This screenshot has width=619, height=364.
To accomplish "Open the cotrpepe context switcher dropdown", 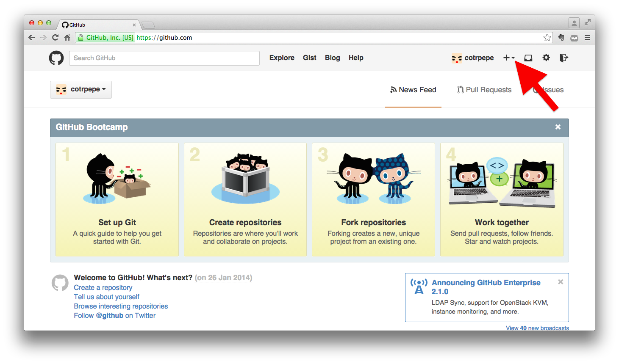I will point(80,89).
